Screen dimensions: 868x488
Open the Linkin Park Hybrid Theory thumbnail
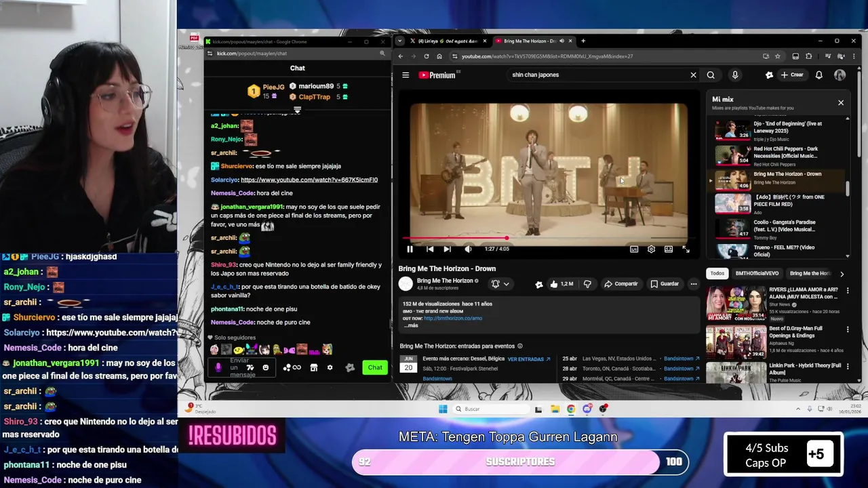click(x=735, y=373)
